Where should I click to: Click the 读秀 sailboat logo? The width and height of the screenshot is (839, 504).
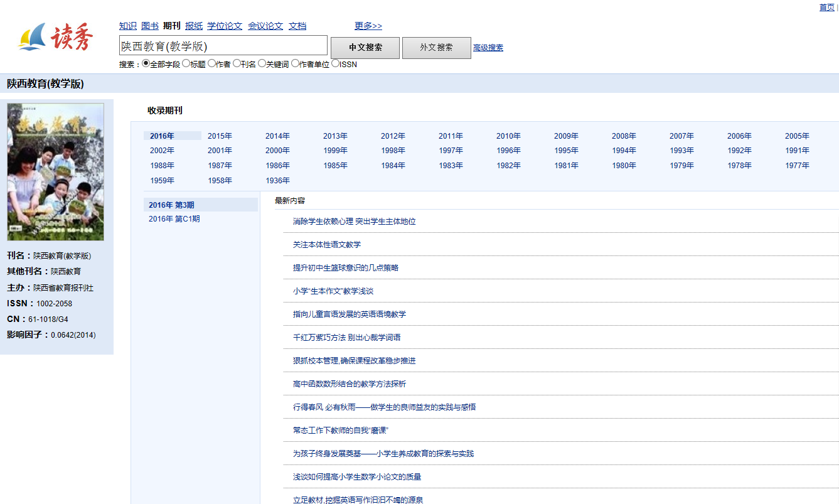pyautogui.click(x=55, y=38)
